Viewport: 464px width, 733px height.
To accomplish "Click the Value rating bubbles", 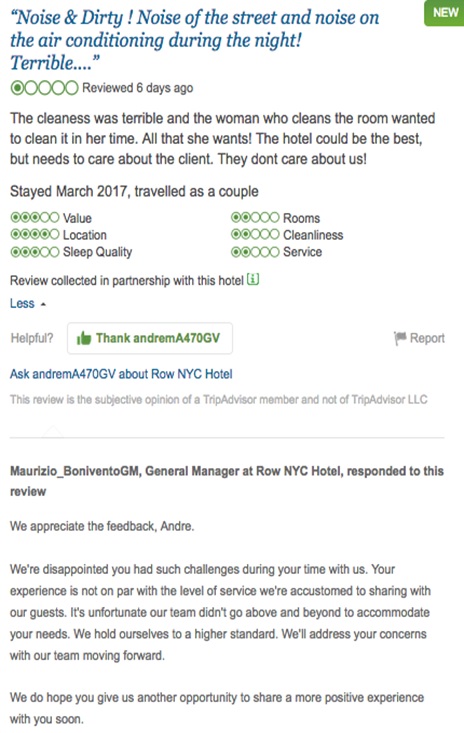I will pos(35,218).
